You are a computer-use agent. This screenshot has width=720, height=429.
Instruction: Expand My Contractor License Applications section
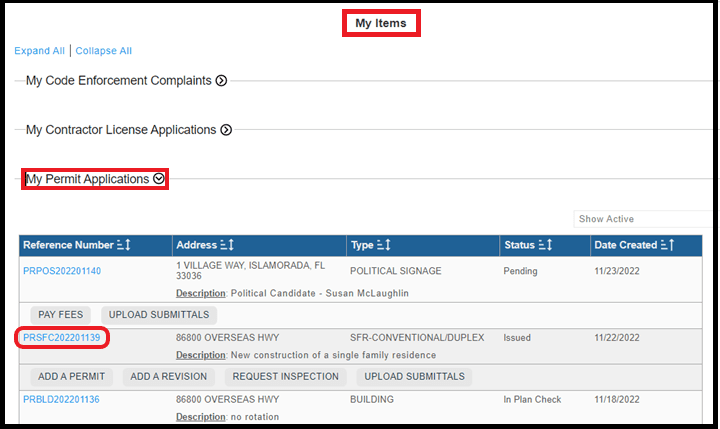click(226, 130)
